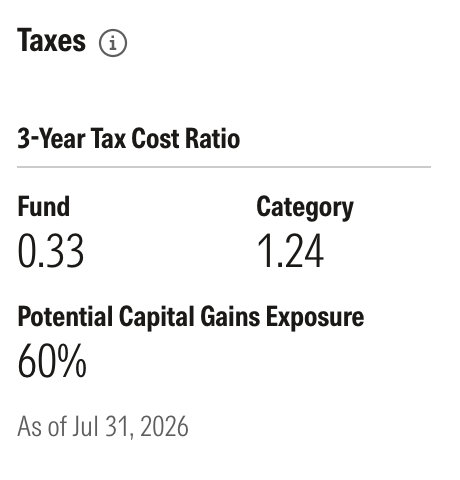The width and height of the screenshot is (460, 480).
Task: Click the category value 1.24
Action: [290, 251]
